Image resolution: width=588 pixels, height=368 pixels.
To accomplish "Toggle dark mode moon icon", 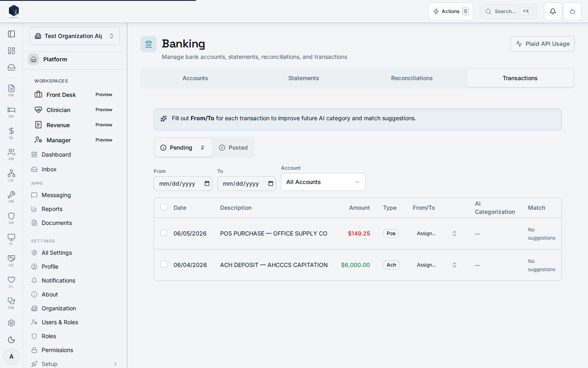I will coord(11,340).
